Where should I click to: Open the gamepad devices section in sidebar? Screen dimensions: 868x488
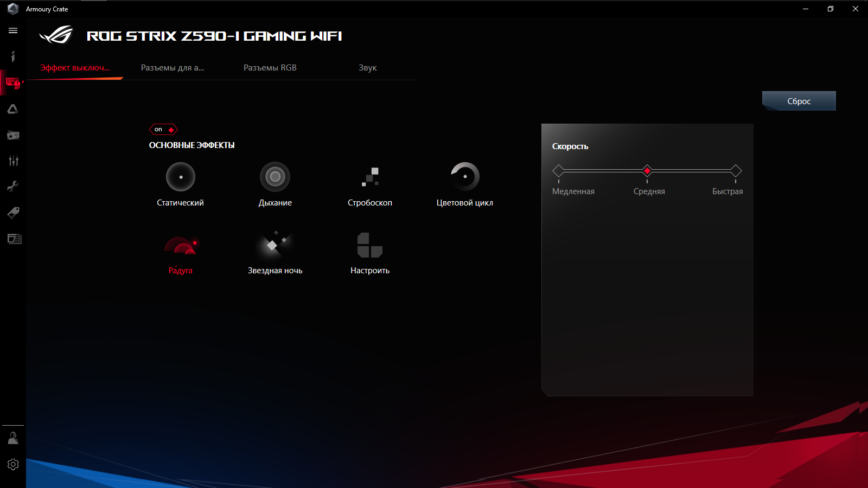tap(13, 134)
